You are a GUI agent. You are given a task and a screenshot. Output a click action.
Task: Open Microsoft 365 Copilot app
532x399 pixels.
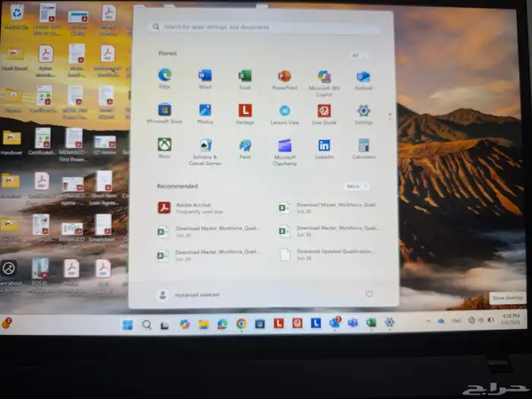[x=325, y=77]
